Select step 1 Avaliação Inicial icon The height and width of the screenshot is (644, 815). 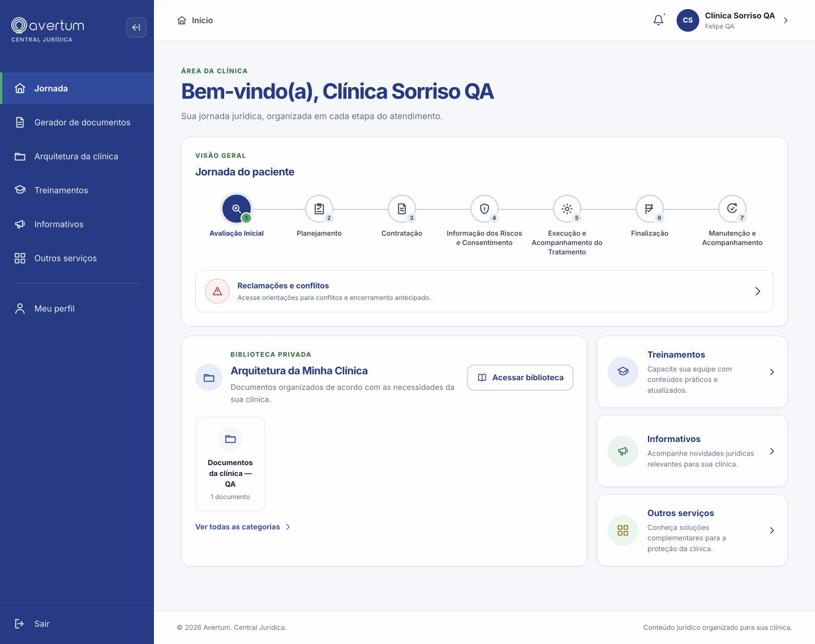point(237,209)
